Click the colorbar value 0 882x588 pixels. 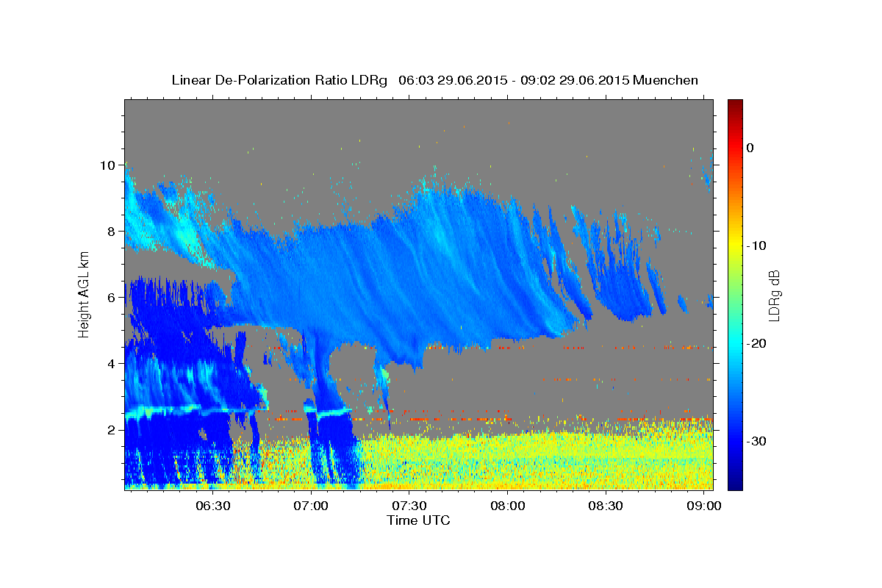point(750,148)
